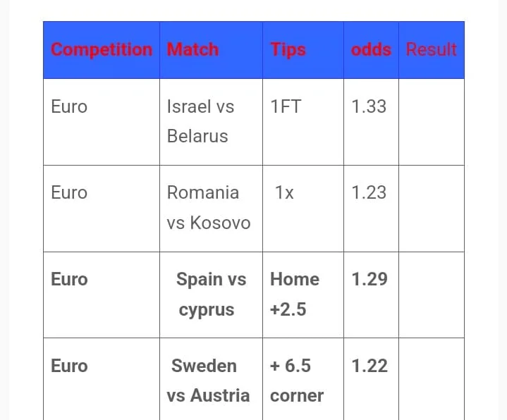The width and height of the screenshot is (507, 420).
Task: Click the 1.22 odds value
Action: pos(369,366)
